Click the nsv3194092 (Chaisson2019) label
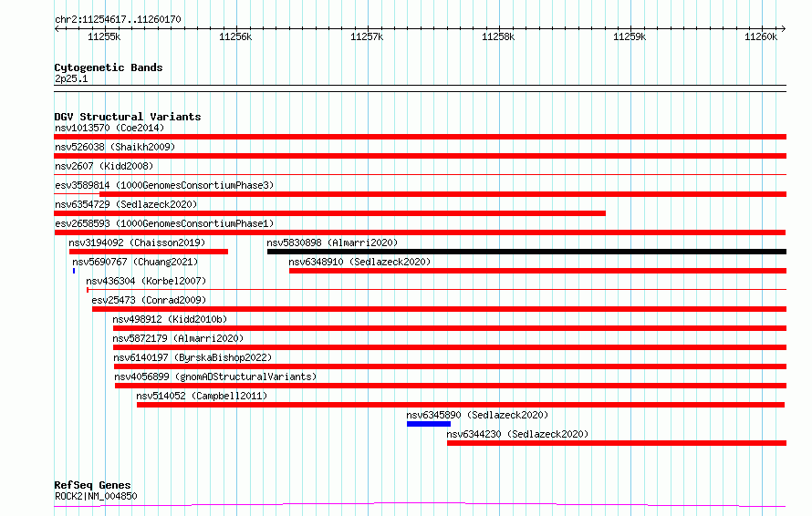The height and width of the screenshot is (516, 812). point(137,243)
